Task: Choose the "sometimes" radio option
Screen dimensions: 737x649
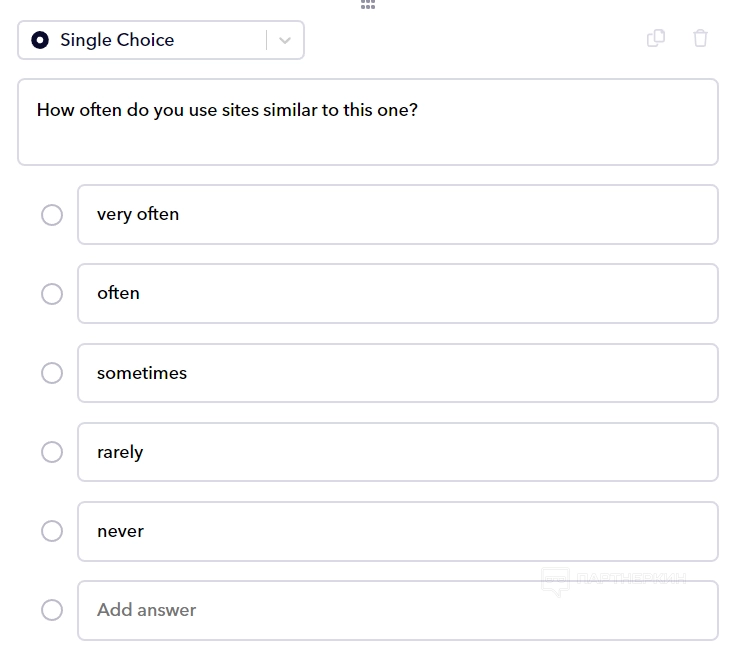Action: click(x=52, y=373)
